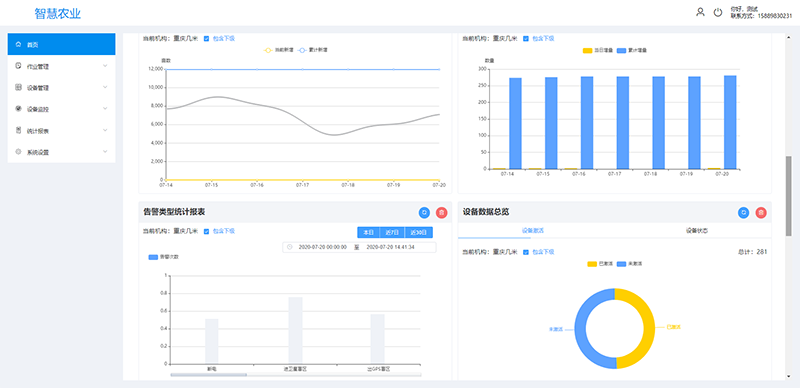
Task: Click the 统计报表 sidebar icon
Action: [x=19, y=130]
